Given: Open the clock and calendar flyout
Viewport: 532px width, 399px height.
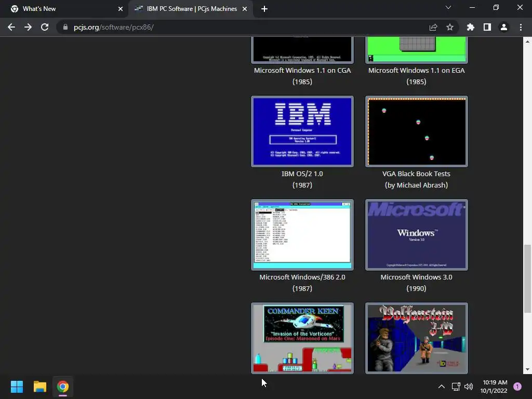Looking at the screenshot, I should coord(494,387).
